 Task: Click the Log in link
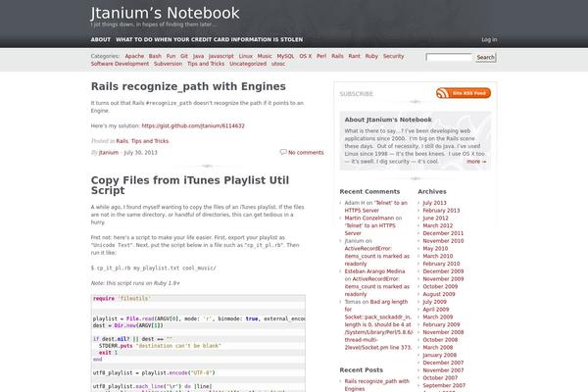click(489, 39)
